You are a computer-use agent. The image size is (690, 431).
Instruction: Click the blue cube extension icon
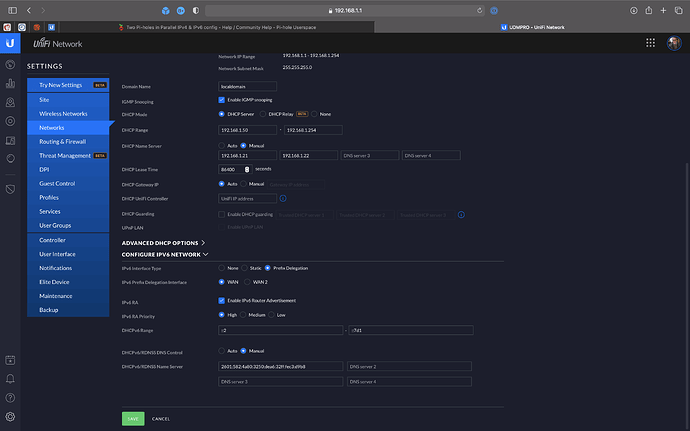coord(165,11)
